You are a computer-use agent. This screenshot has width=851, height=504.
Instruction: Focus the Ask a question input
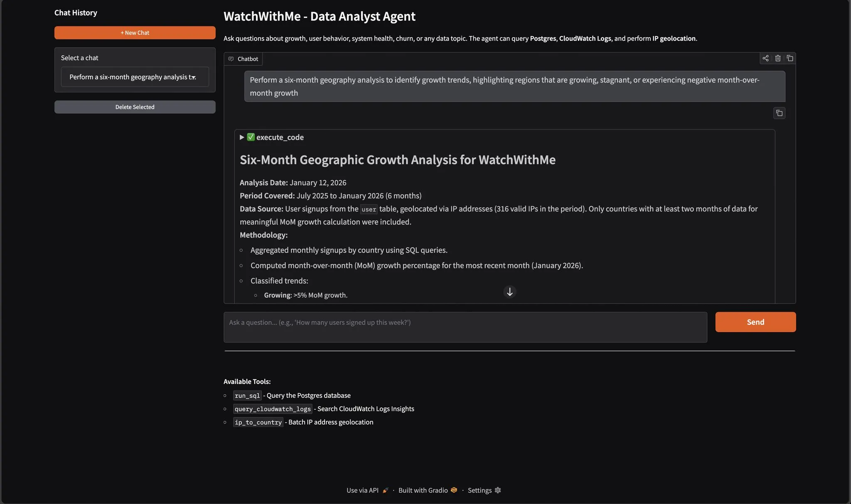(465, 327)
